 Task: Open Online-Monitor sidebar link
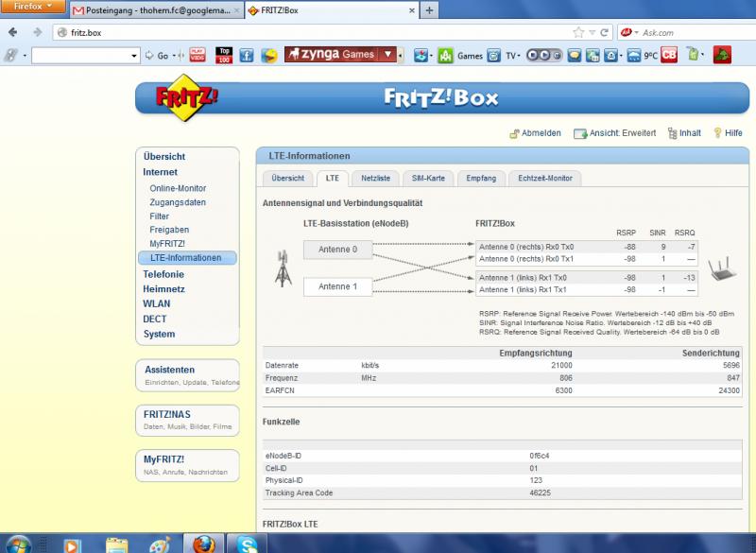tap(178, 188)
